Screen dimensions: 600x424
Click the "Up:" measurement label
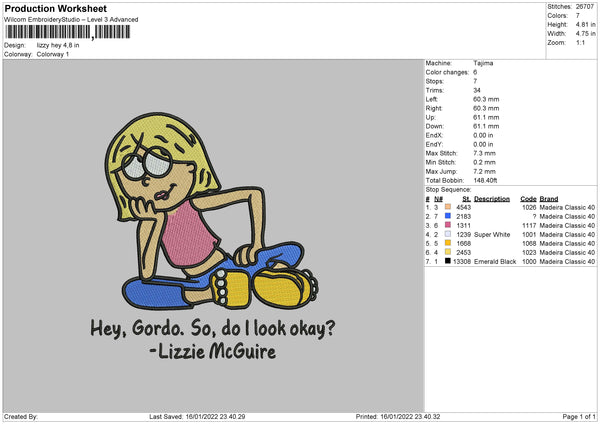430,117
